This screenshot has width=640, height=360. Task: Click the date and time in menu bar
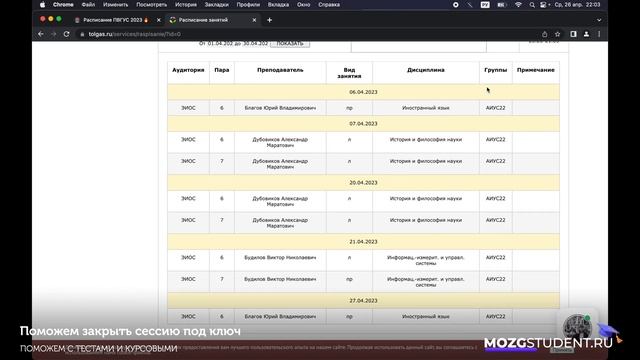tap(578, 5)
